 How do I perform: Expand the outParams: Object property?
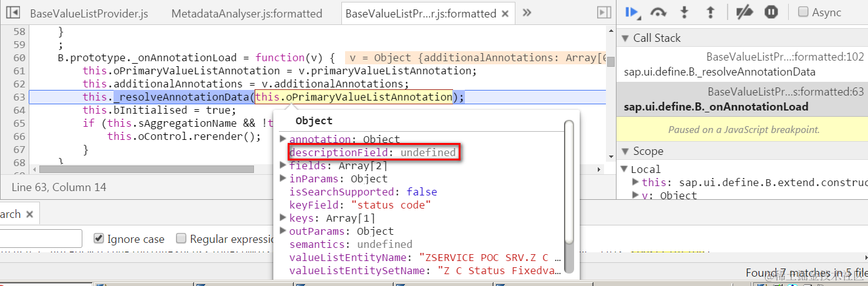pyautogui.click(x=283, y=231)
